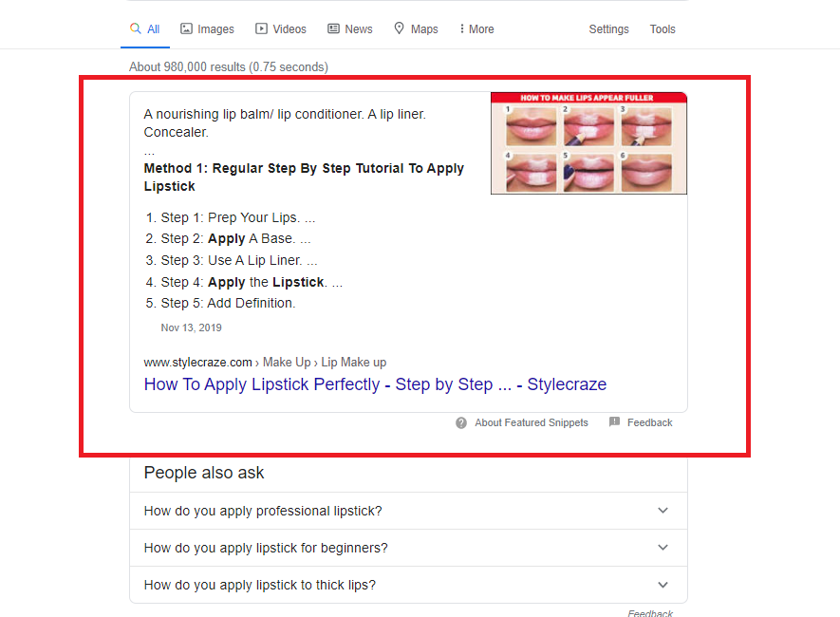Image resolution: width=840 pixels, height=617 pixels.
Task: Click the snippet Feedback link
Action: [649, 422]
